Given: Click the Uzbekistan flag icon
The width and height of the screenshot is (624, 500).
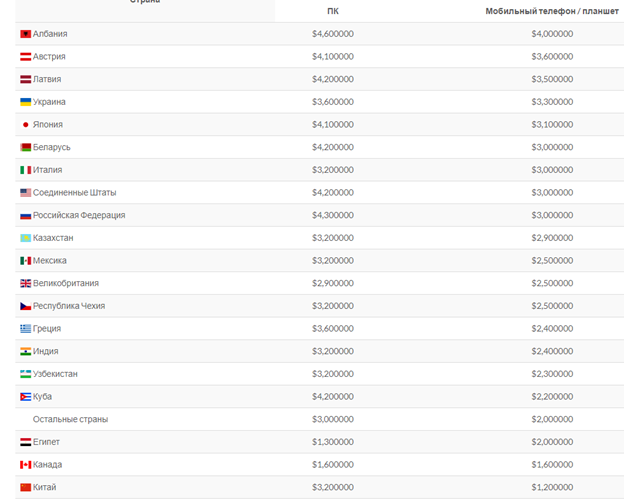Looking at the screenshot, I should [25, 375].
